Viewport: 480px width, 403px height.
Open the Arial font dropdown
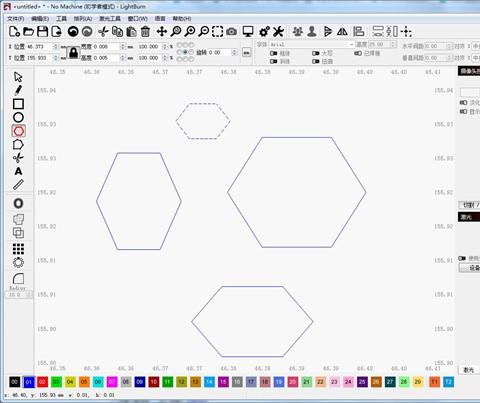click(312, 44)
